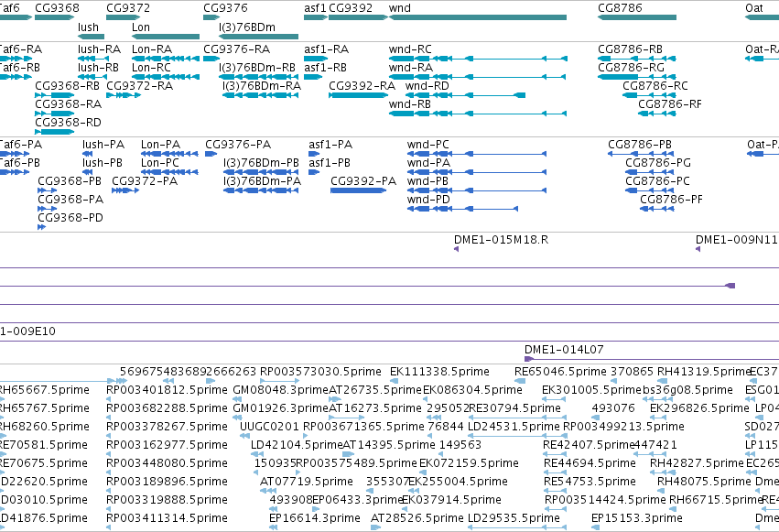Click EST RH41319.5prime
This screenshot has height=532, width=779.
660,381
